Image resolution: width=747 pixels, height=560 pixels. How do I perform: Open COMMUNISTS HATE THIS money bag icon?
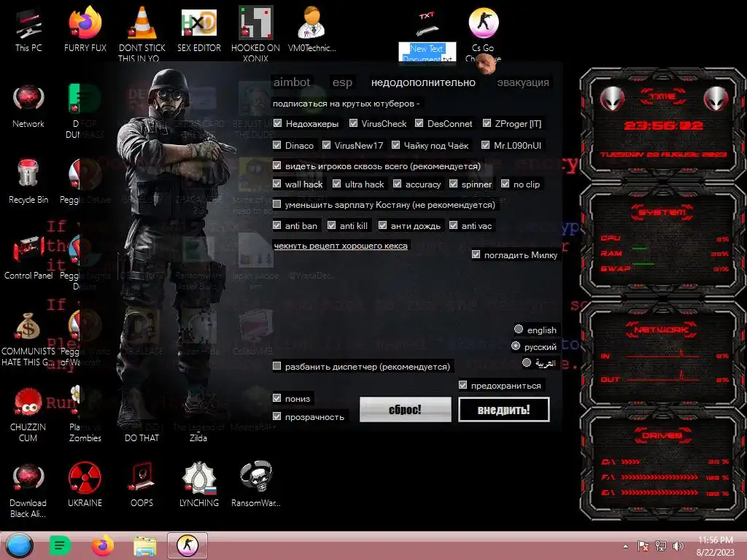coord(28,338)
